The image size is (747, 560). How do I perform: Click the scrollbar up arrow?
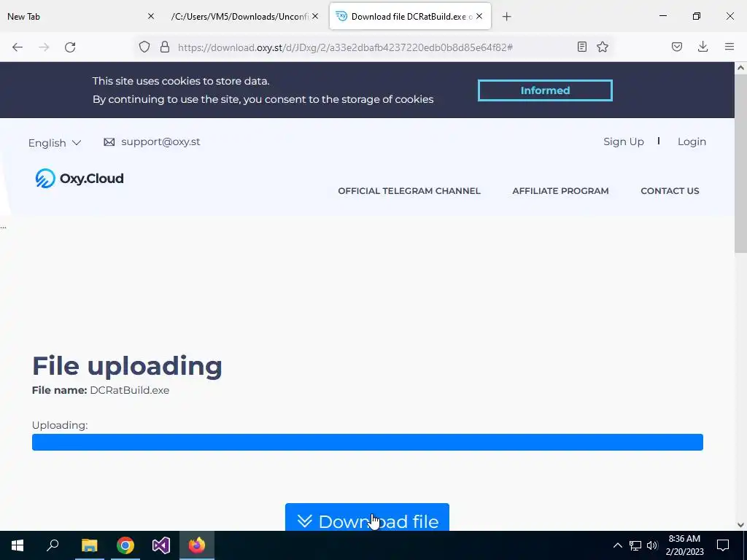[x=740, y=68]
